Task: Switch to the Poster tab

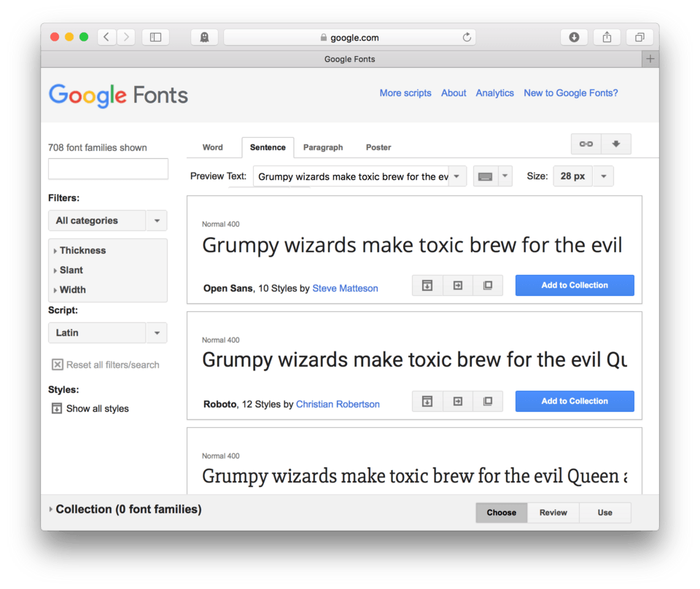Action: coord(378,147)
